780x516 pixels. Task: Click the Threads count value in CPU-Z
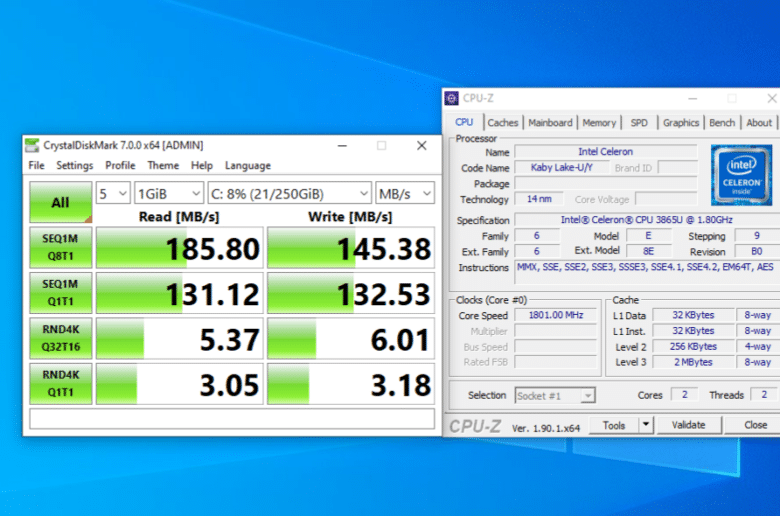tap(764, 395)
